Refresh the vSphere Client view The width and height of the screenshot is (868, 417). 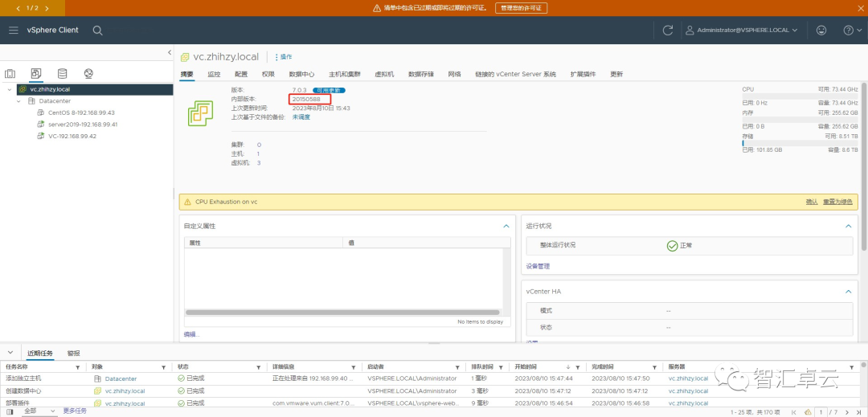click(668, 31)
